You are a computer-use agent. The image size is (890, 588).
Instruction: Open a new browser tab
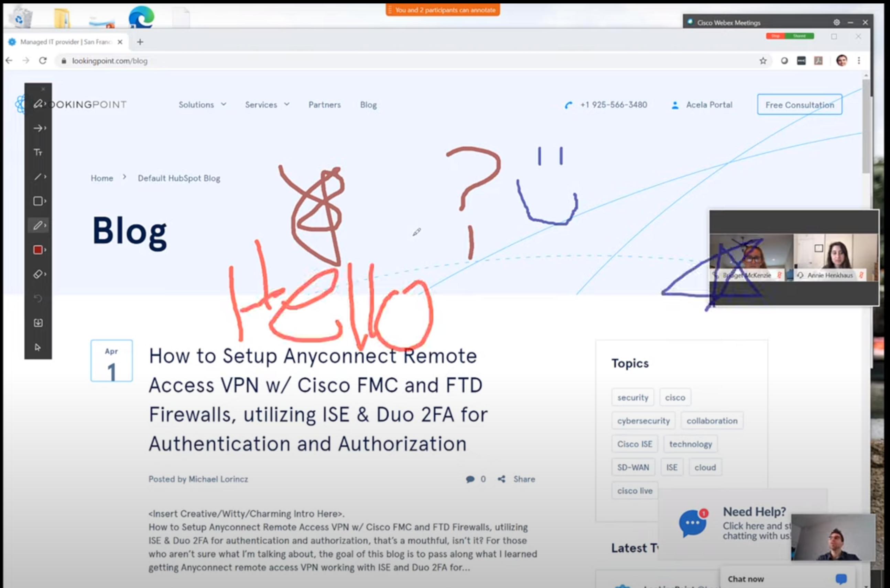click(x=140, y=42)
